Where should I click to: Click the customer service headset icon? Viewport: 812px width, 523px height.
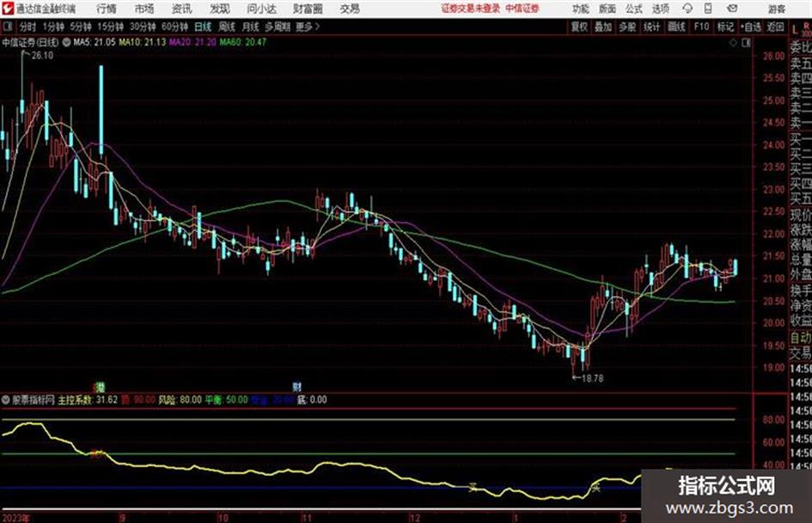tap(687, 9)
